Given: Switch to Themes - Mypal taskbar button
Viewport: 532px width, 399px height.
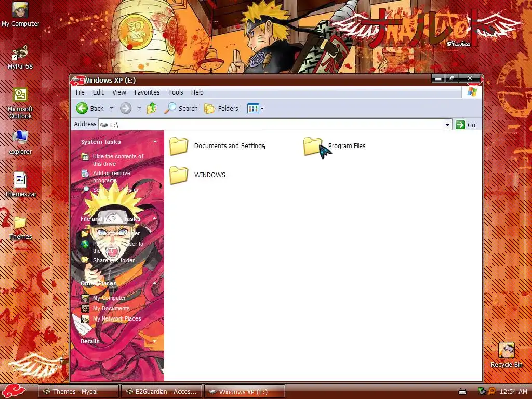Looking at the screenshot, I should coord(78,392).
